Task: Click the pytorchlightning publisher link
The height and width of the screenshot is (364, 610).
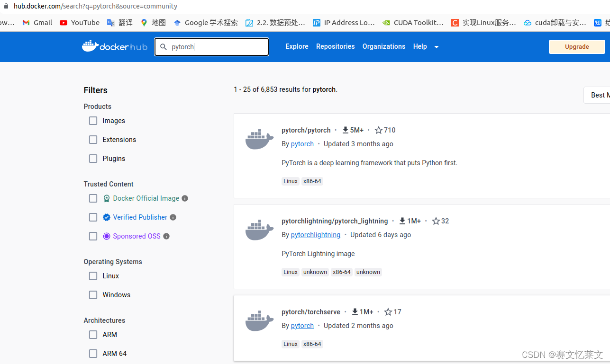Action: 316,235
